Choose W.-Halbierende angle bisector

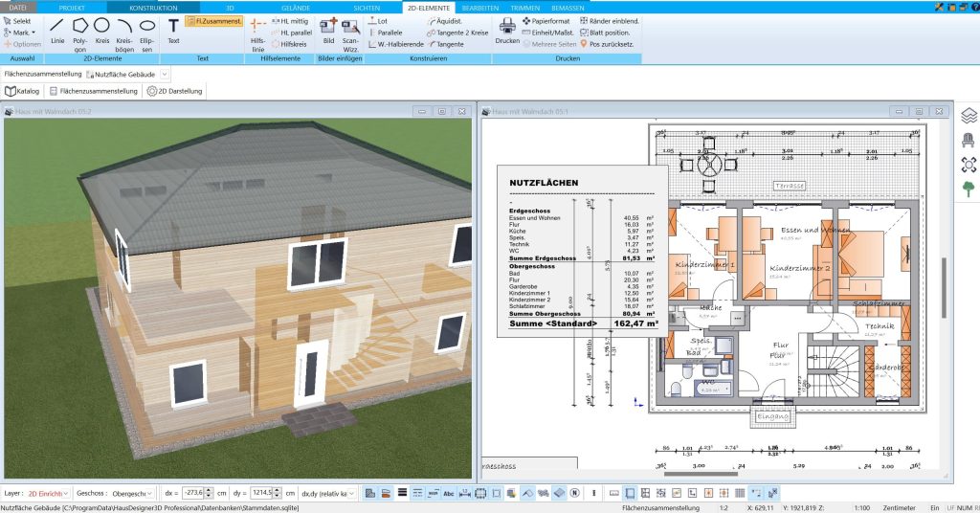(x=396, y=44)
